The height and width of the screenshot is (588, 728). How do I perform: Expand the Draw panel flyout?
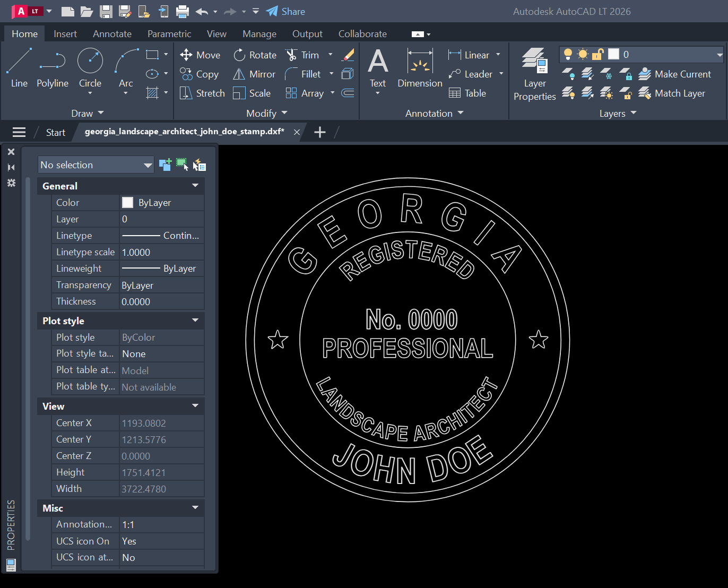pyautogui.click(x=88, y=113)
